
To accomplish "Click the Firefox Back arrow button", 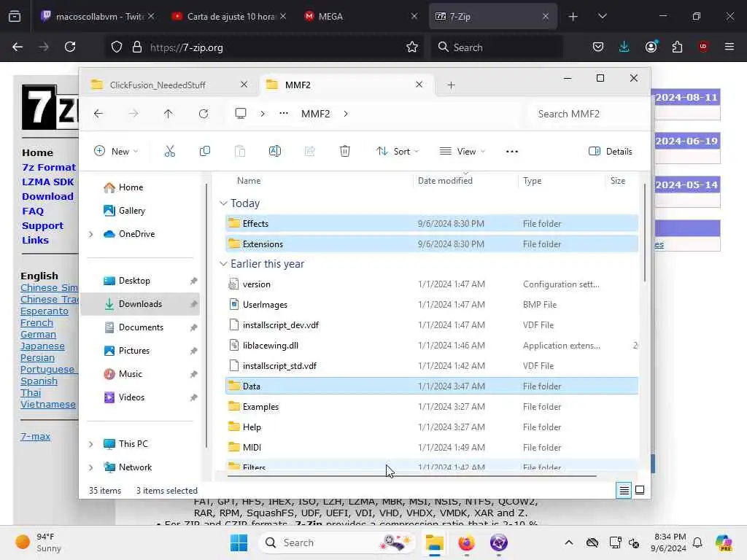I will click(18, 47).
